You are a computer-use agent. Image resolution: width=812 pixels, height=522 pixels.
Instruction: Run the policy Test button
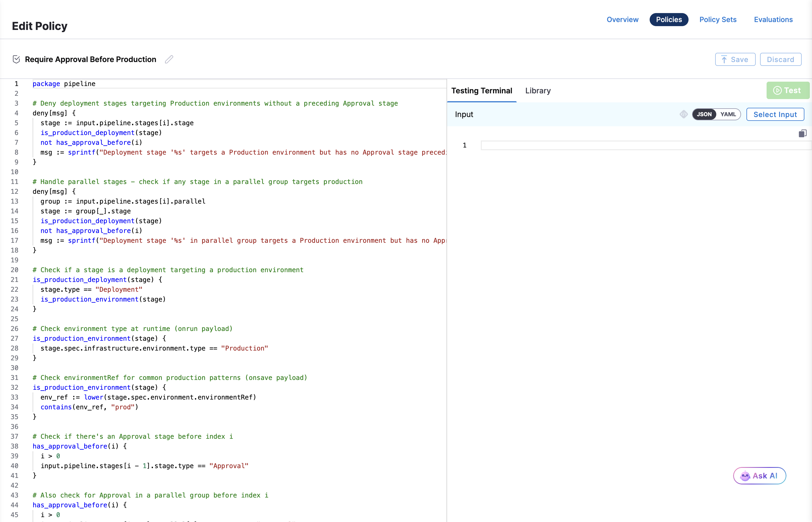(788, 91)
